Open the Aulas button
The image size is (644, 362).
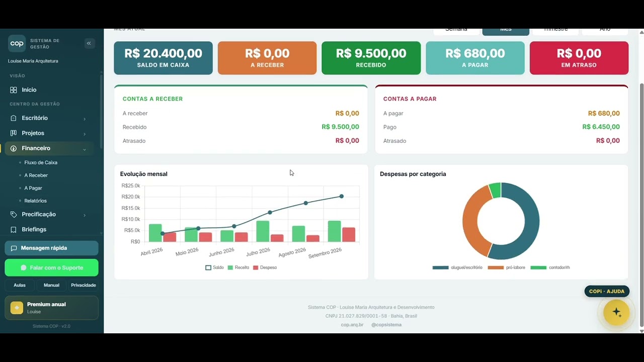(20, 285)
